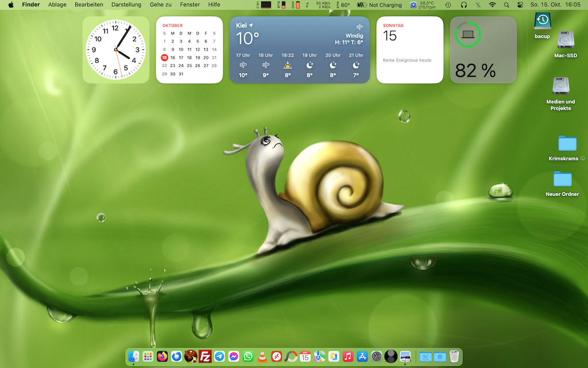Click the Wi-Fi status icon

click(492, 5)
